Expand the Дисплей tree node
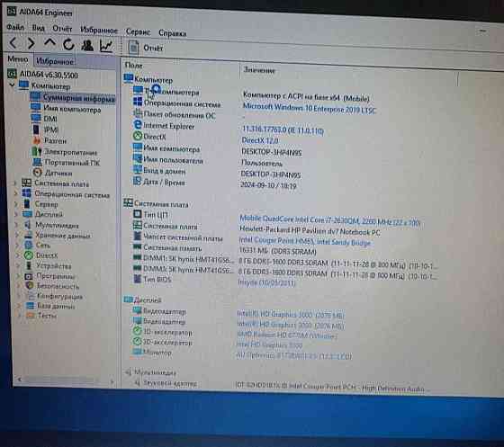The image size is (504, 447). click(x=17, y=214)
